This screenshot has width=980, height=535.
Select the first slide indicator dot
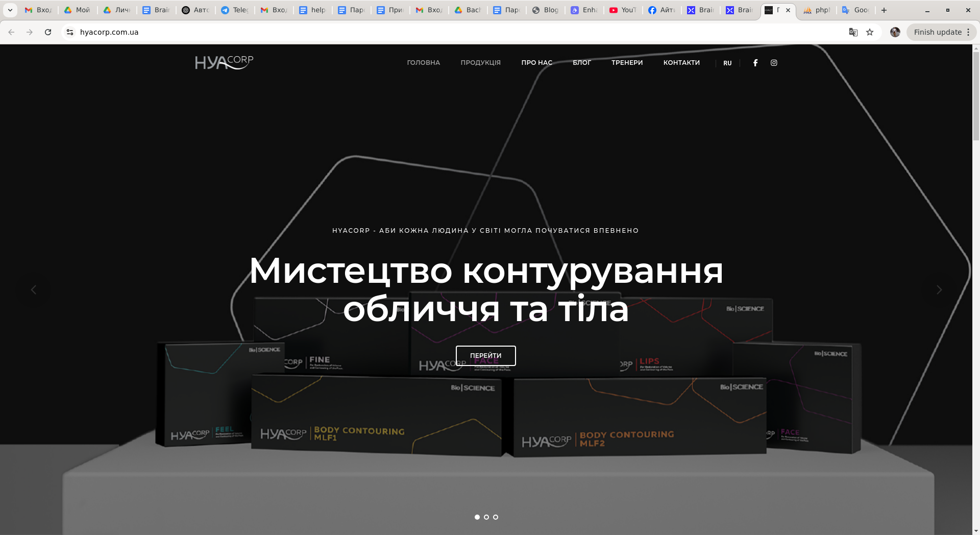[x=477, y=517]
